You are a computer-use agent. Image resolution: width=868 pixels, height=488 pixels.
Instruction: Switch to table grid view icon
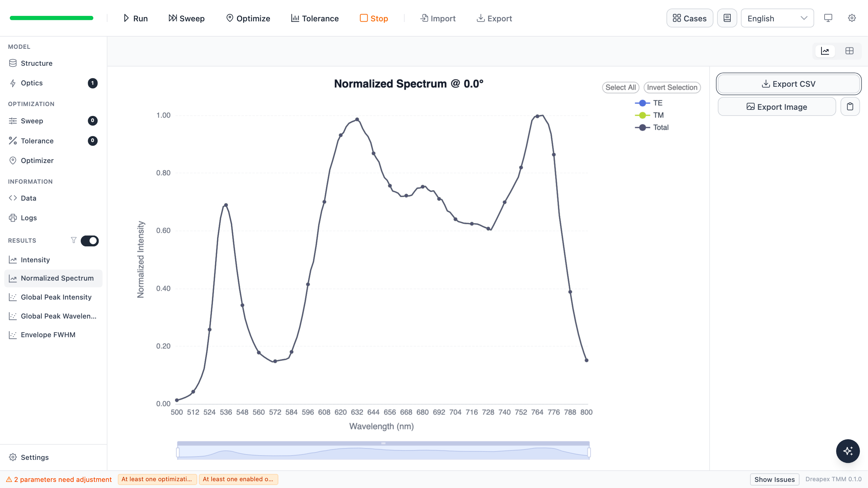(849, 51)
